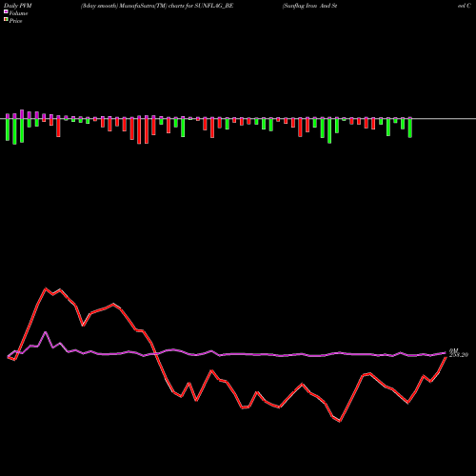
Task: Click the 'Sunflag Iron And St' company name text
Action: click(309, 6)
